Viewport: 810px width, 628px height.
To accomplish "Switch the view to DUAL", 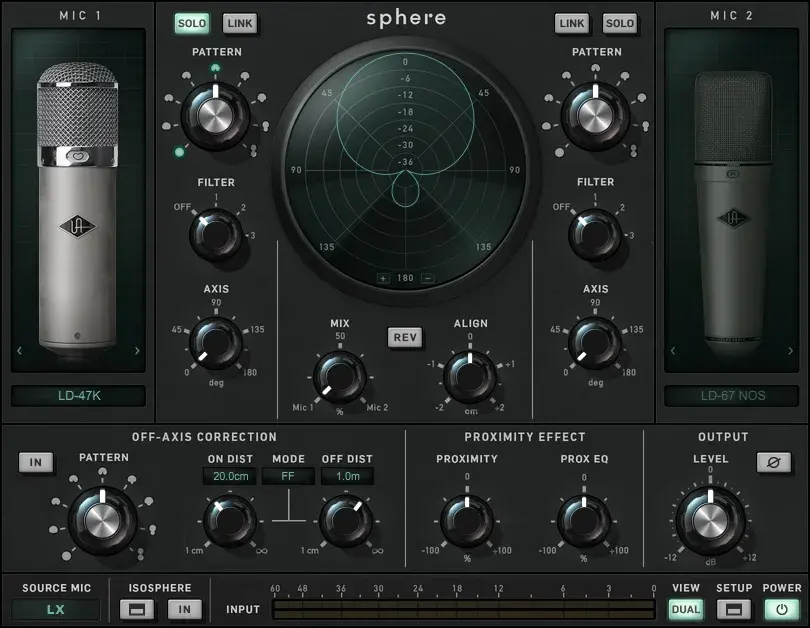I will coord(686,608).
